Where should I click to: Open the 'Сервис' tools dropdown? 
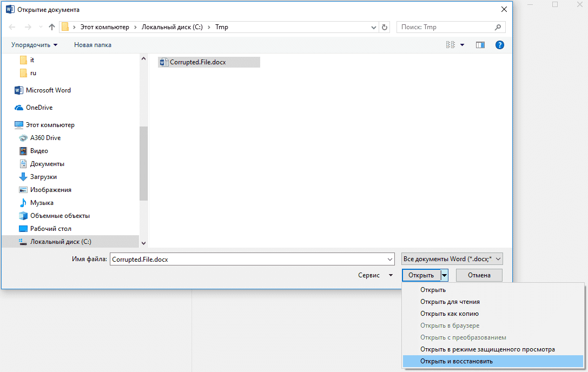375,275
